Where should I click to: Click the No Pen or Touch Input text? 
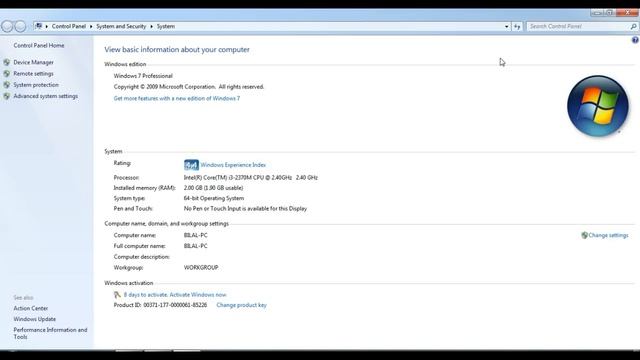coord(245,209)
